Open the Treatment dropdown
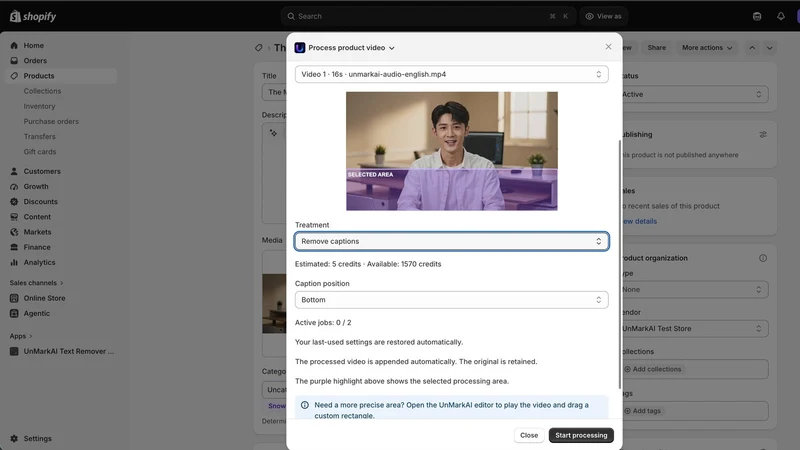The image size is (800, 450). [452, 241]
